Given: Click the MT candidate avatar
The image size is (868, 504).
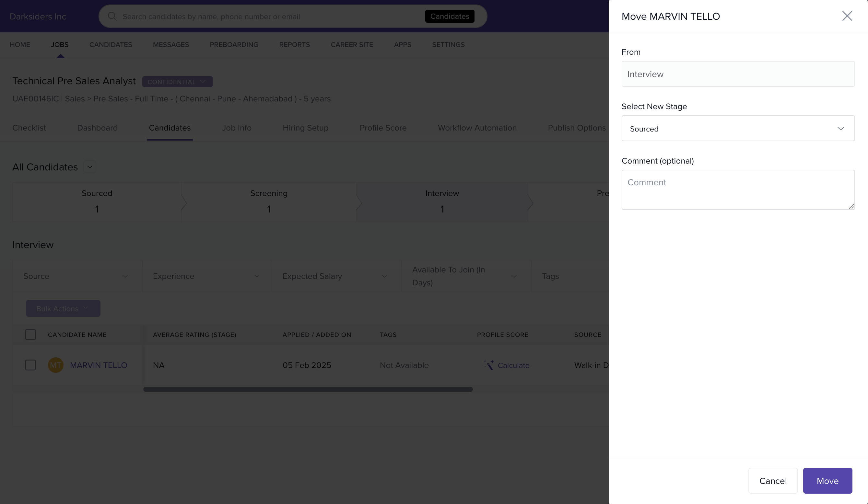Looking at the screenshot, I should pyautogui.click(x=55, y=365).
